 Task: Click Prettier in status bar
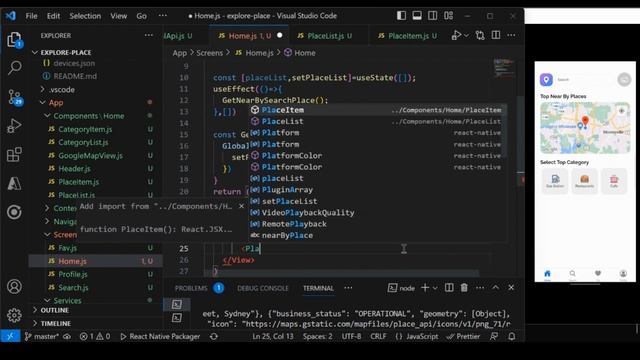point(463,336)
